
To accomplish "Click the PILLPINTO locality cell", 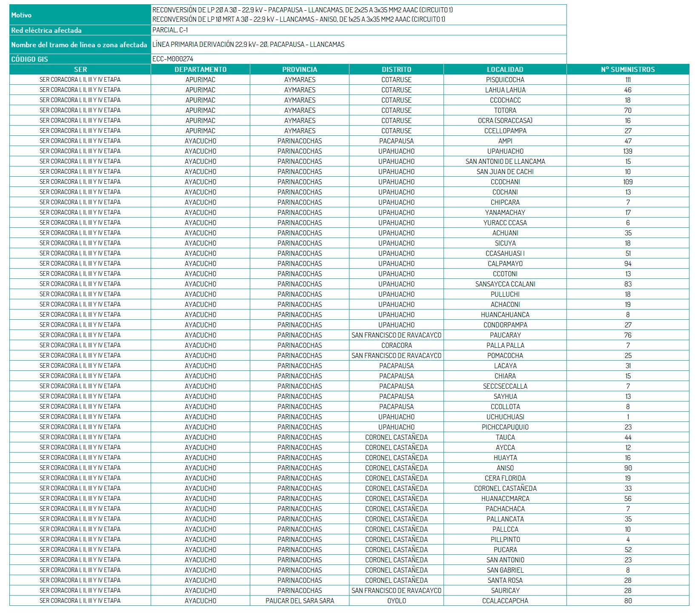I will coord(505,539).
